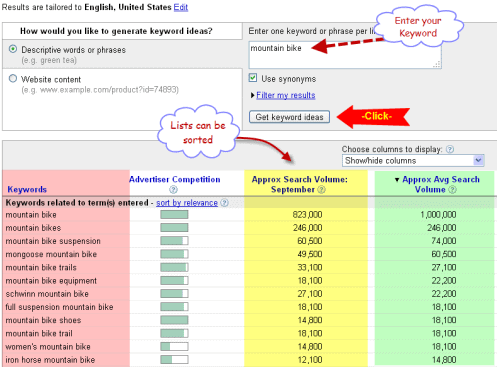The image size is (497, 367).
Task: Open help icon next to sort by relevance
Action: (225, 203)
